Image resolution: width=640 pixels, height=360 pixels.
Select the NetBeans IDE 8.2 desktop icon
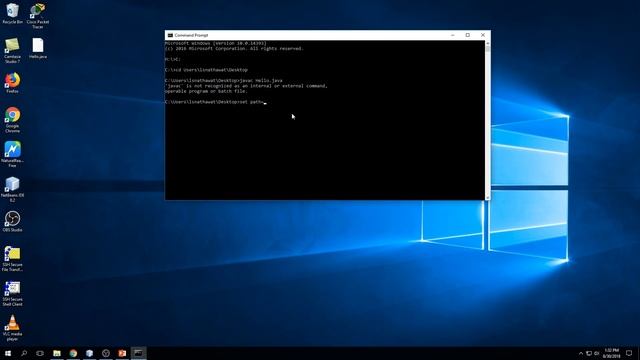tap(12, 189)
